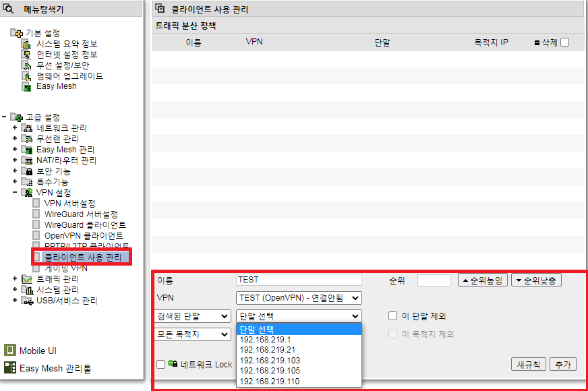
Task: Expand the 무선랜 관리 node
Action: click(15, 138)
